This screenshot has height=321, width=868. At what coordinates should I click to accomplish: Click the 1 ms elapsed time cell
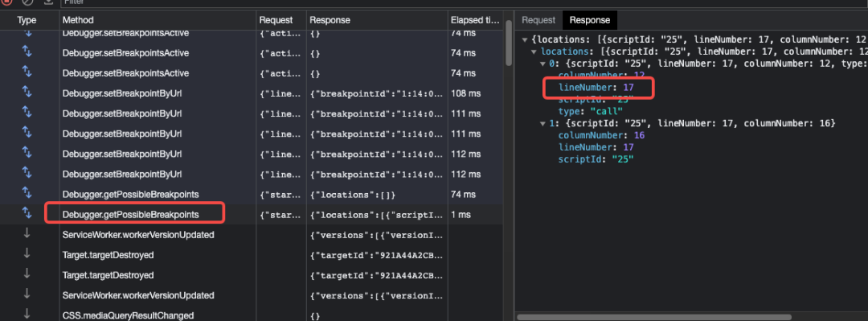(461, 215)
